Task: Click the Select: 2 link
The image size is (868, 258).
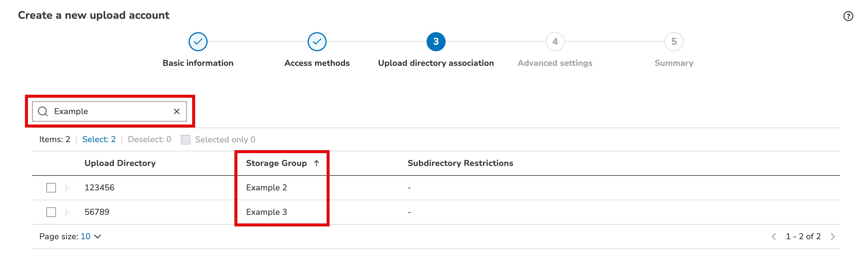Action: click(99, 139)
